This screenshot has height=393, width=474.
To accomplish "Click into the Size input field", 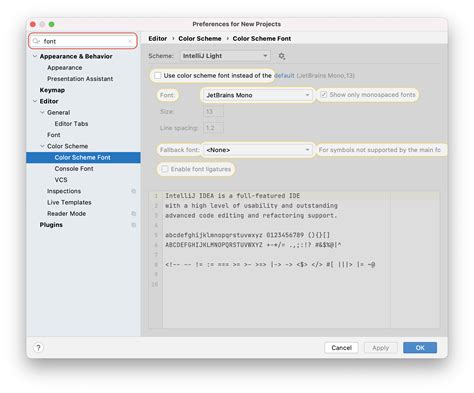I will click(213, 112).
